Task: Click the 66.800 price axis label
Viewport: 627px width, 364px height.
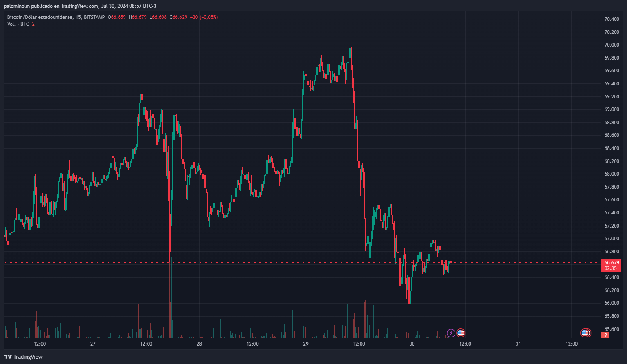Action: tap(611, 252)
